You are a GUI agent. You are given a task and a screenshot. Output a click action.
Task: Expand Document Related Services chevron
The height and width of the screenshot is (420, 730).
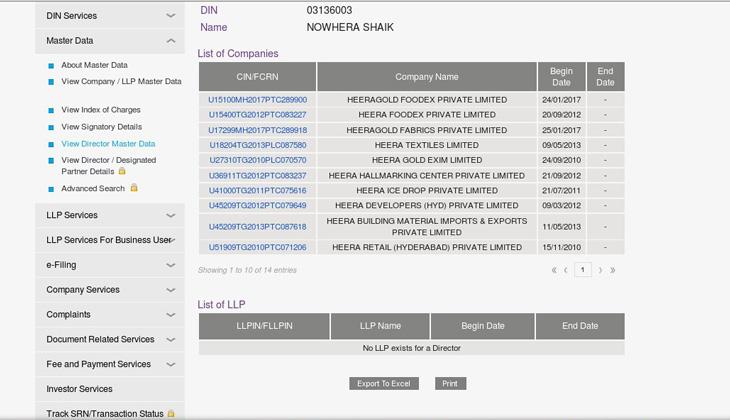pyautogui.click(x=171, y=340)
